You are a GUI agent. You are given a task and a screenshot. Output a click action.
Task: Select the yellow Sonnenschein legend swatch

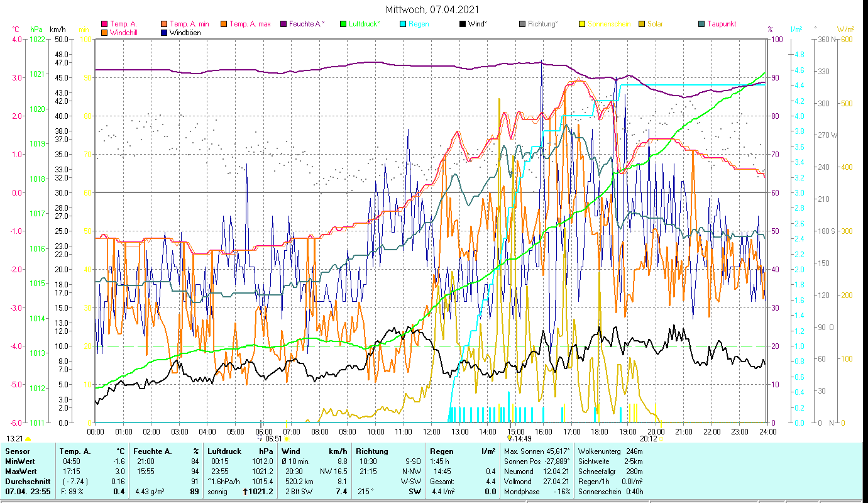pos(582,24)
